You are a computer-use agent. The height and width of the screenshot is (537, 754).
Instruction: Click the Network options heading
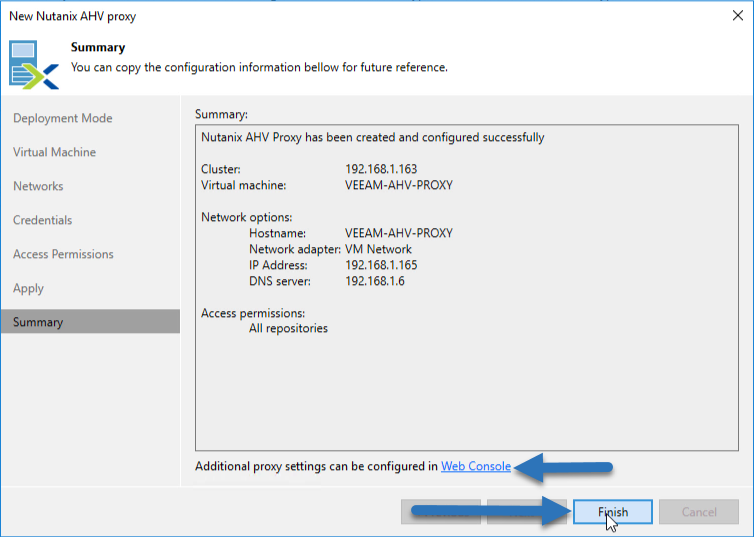[246, 217]
